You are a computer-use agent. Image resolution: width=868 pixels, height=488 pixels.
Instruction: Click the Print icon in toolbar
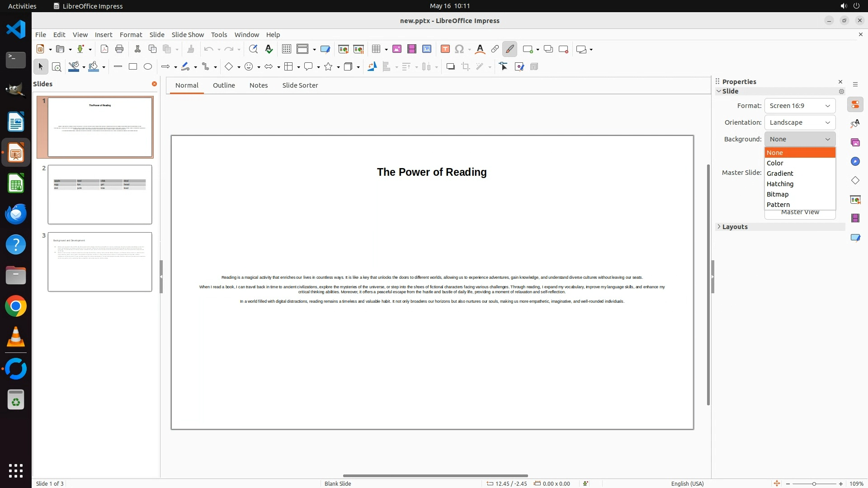119,49
